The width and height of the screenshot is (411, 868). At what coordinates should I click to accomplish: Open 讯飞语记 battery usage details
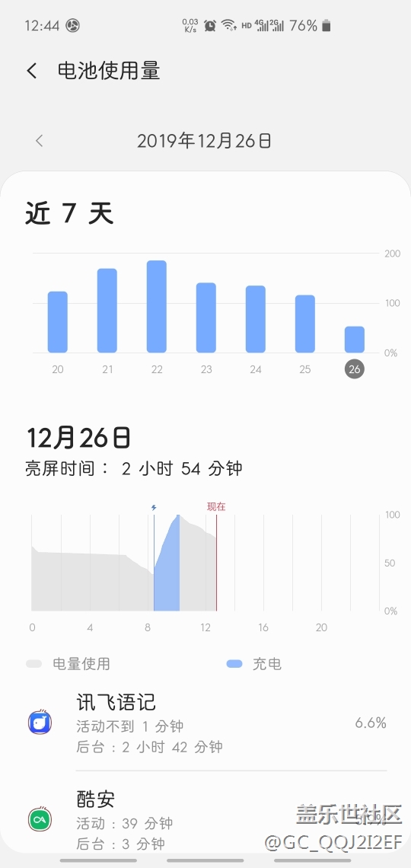pos(205,723)
